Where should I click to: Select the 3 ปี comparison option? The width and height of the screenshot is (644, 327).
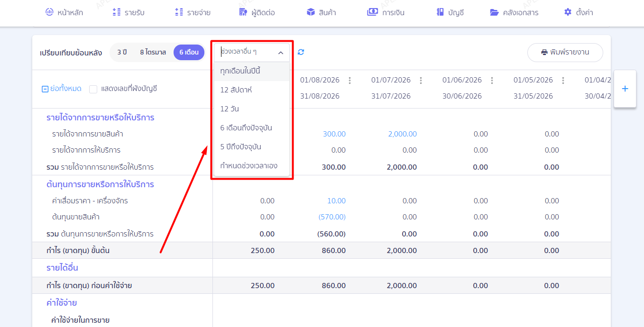[122, 52]
